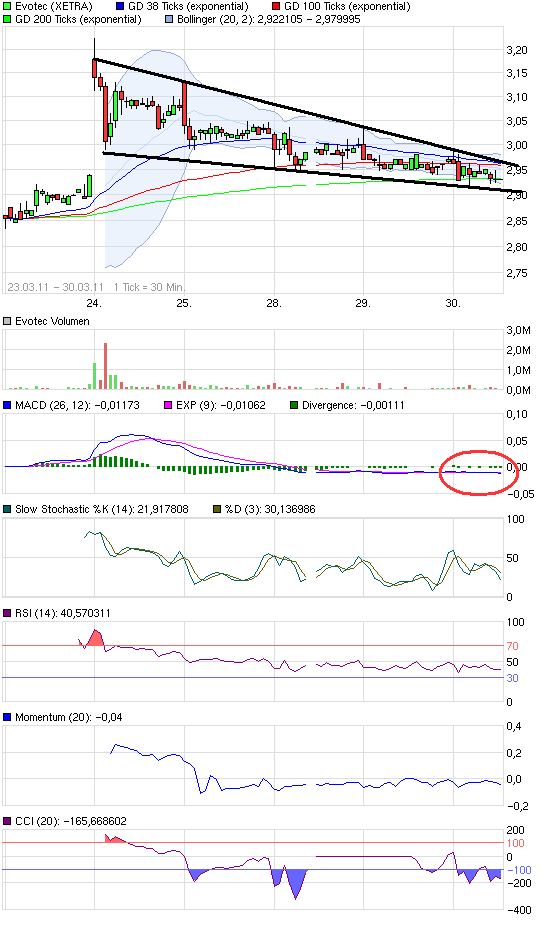Click the olive %D (3) legend swatch
This screenshot has width=545, height=931.
point(217,509)
